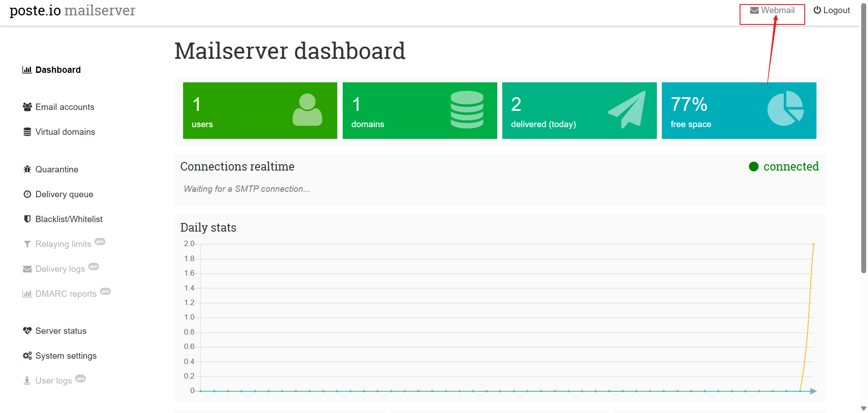
Task: Open DMARC reports in sidebar
Action: 66,294
